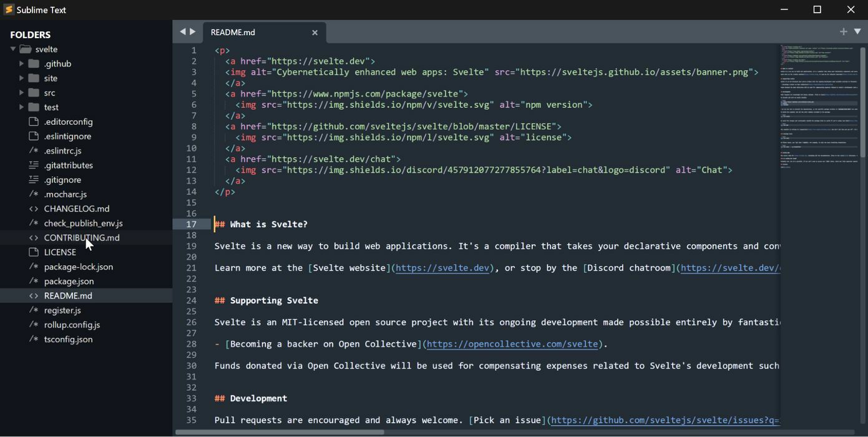Click the README.md sidebar markup icon
This screenshot has width=868, height=437.
[34, 296]
